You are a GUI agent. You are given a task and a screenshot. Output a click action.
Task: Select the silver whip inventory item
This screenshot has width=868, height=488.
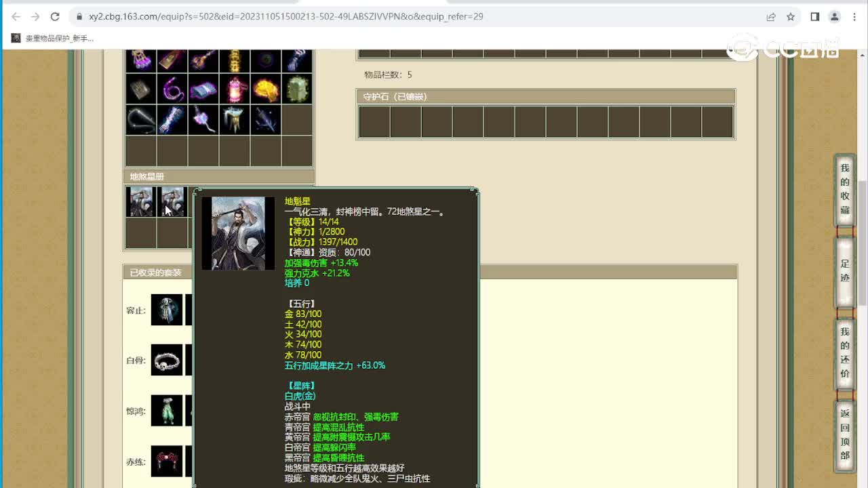(141, 120)
